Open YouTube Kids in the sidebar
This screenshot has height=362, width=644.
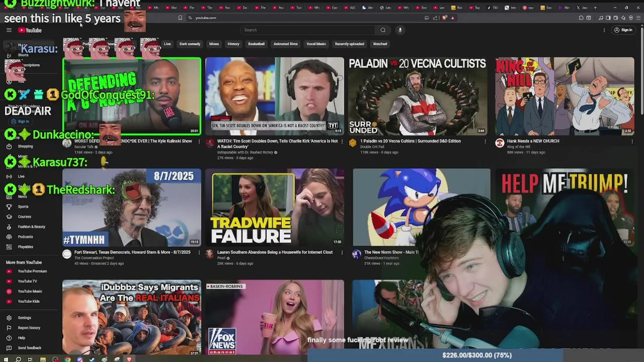(x=29, y=302)
